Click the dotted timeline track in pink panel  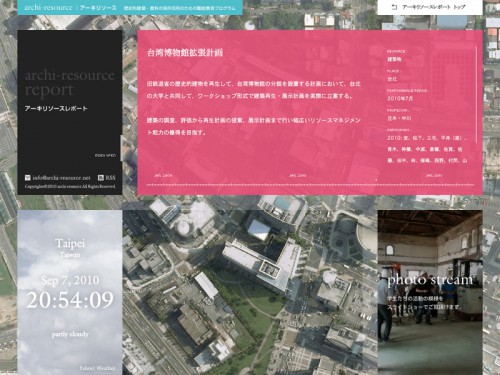click(x=310, y=184)
